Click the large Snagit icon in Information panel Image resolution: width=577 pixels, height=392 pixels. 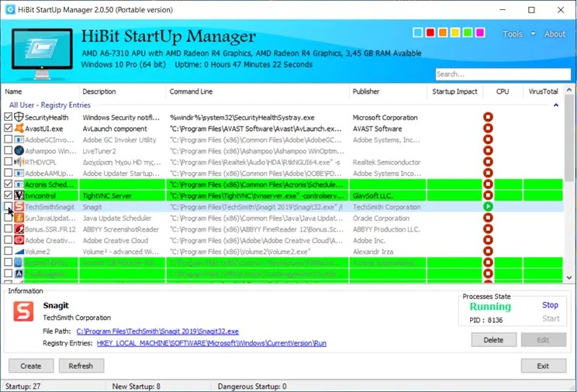tap(23, 311)
